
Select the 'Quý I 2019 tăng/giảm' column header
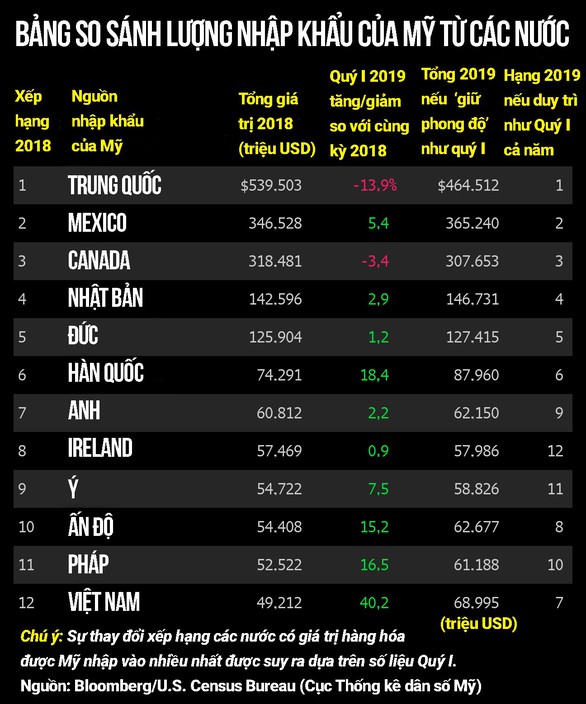click(369, 113)
